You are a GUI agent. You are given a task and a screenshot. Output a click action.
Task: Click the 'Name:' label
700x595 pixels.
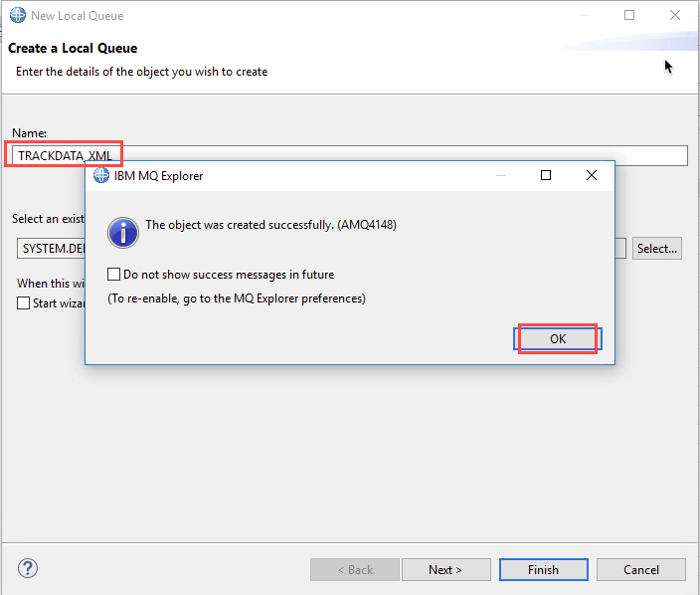click(29, 133)
